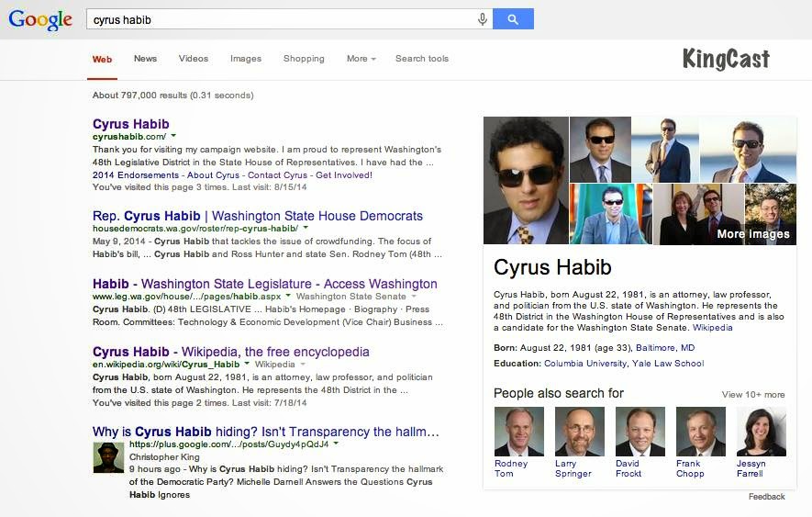Open Rodney Tom photo
Image resolution: width=812 pixels, height=517 pixels.
tap(519, 432)
